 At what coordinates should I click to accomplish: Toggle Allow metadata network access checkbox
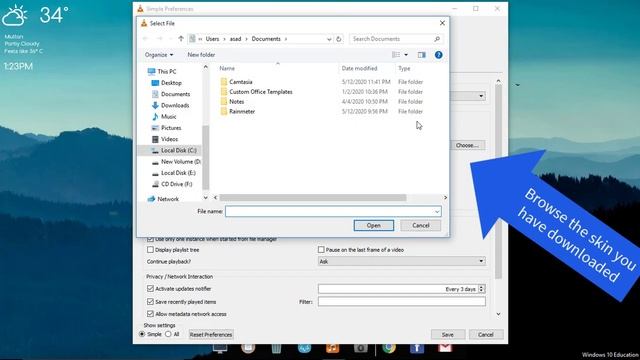tap(150, 314)
